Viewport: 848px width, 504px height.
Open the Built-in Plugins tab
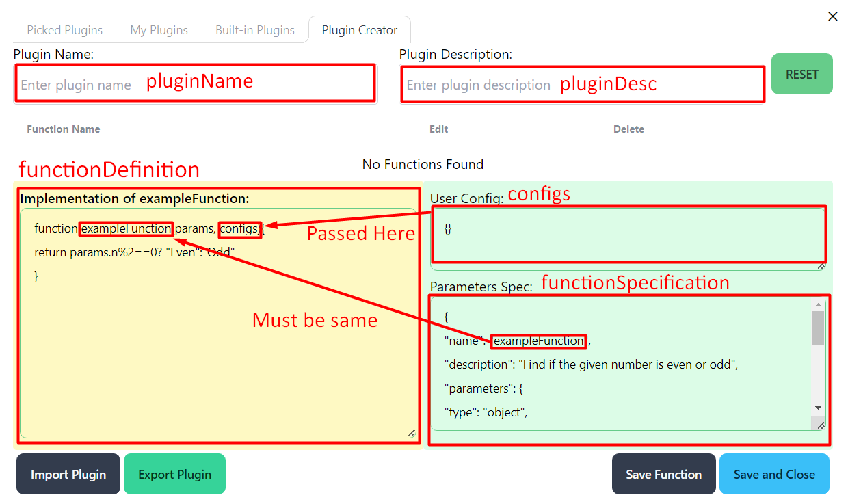254,29
